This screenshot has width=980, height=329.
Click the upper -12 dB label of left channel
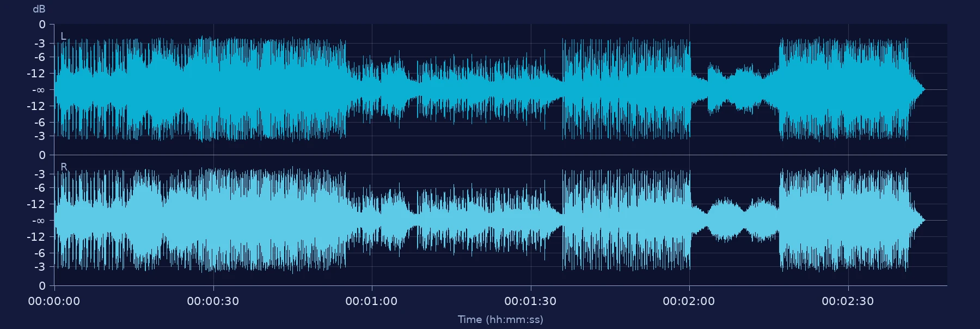(x=36, y=74)
